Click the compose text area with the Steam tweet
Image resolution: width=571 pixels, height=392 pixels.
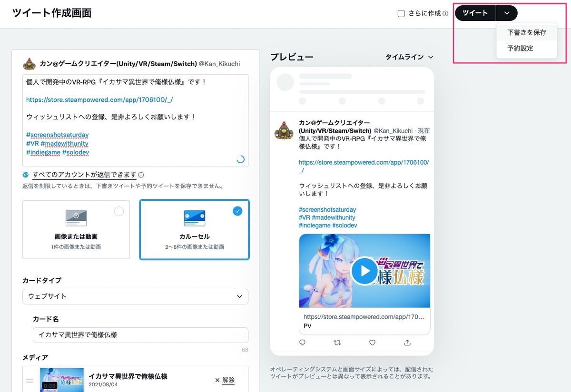coord(135,120)
